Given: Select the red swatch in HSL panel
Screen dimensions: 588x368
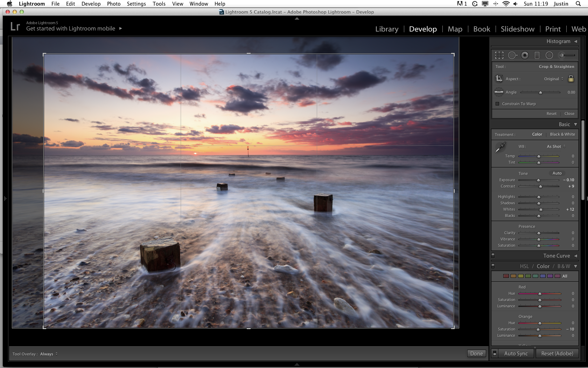Looking at the screenshot, I should click(506, 276).
